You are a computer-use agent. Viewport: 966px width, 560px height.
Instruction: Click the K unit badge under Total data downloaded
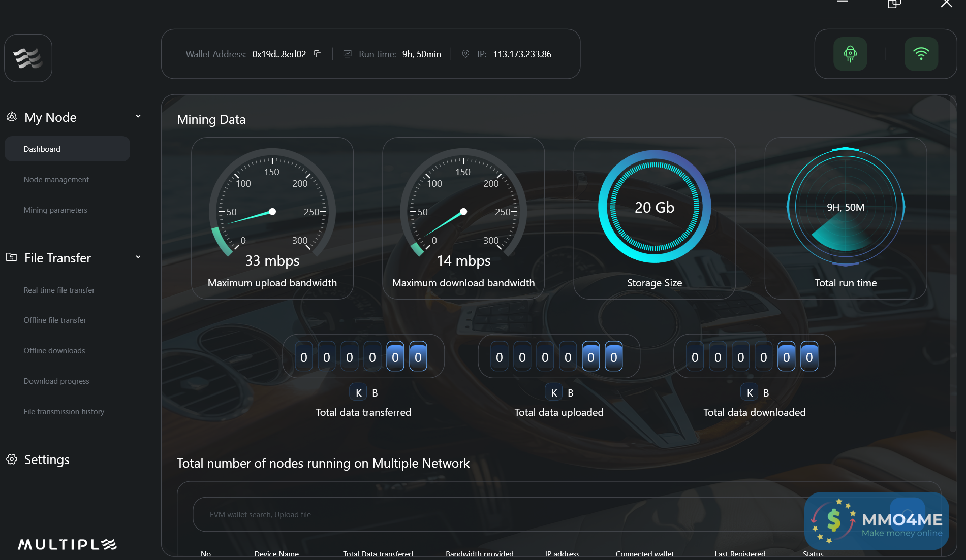point(750,392)
